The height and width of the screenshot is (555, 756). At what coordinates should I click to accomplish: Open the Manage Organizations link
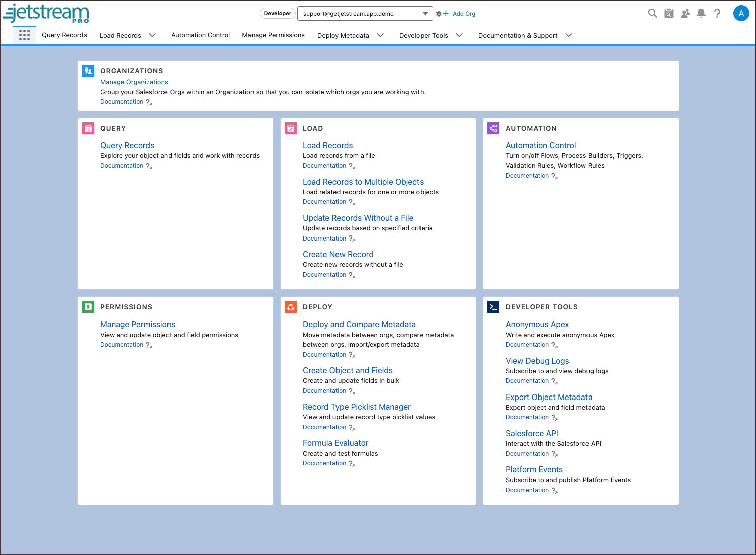[x=134, y=82]
